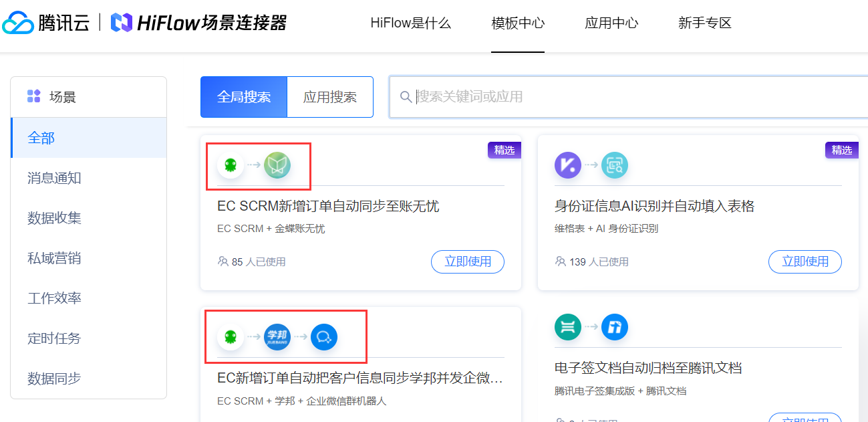Select 消息通知 scene category
Screen dimensions: 868x422
click(54, 178)
